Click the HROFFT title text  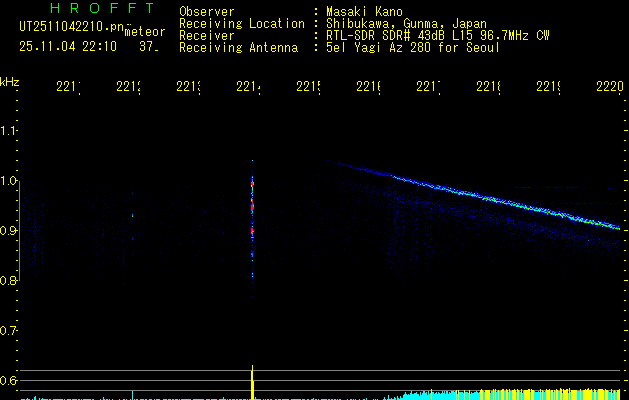coord(94,9)
